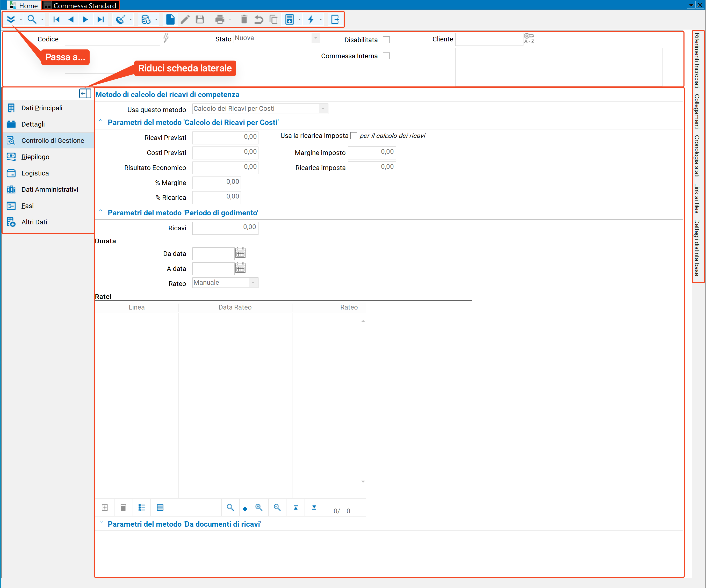Image resolution: width=706 pixels, height=588 pixels.
Task: Open dropdown arrow next to lightning bolt
Action: [x=321, y=19]
